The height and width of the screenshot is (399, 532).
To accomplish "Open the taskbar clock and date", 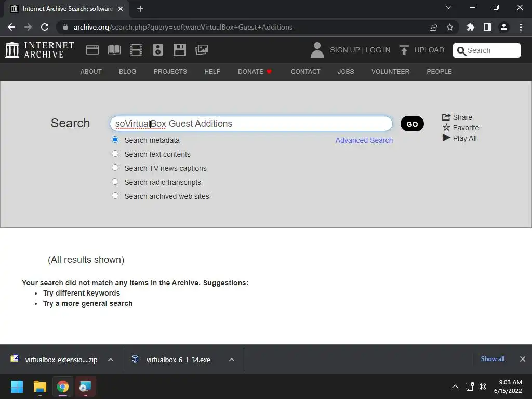I will tap(508, 387).
